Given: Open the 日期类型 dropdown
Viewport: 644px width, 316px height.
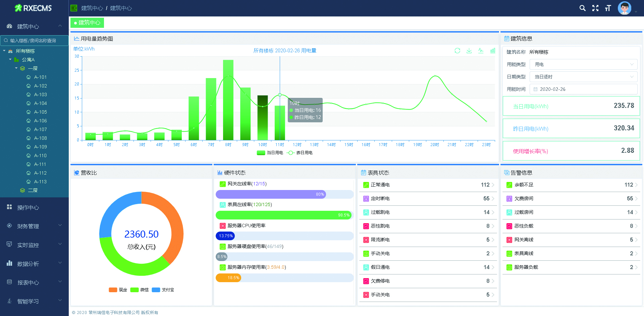Looking at the screenshot, I should pyautogui.click(x=583, y=77).
